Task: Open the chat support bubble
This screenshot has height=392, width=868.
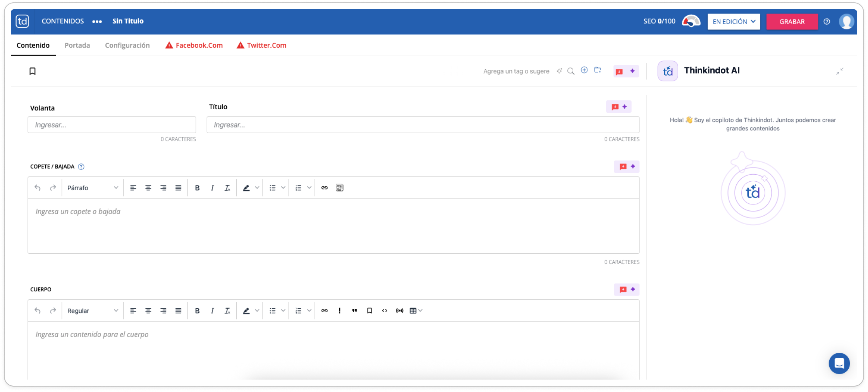Action: pyautogui.click(x=839, y=363)
